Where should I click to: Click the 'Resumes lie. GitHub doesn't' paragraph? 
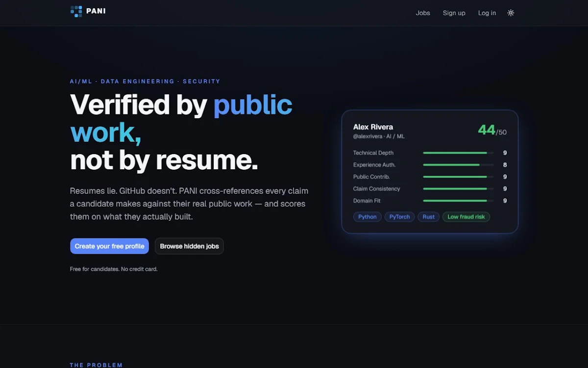[x=189, y=204]
